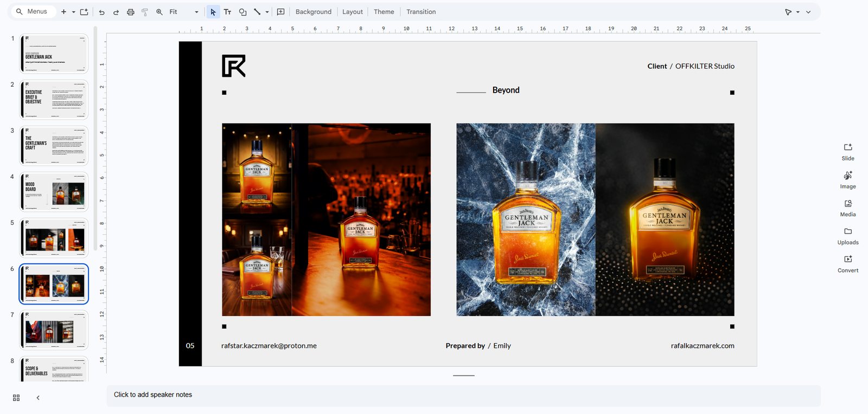Select the paint format tool
This screenshot has width=868, height=414.
point(145,12)
